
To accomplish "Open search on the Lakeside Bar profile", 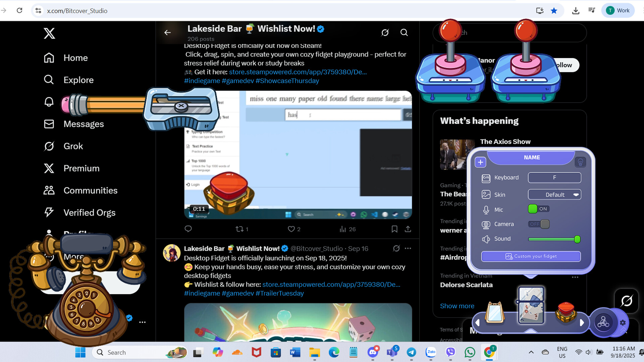I will [x=404, y=33].
